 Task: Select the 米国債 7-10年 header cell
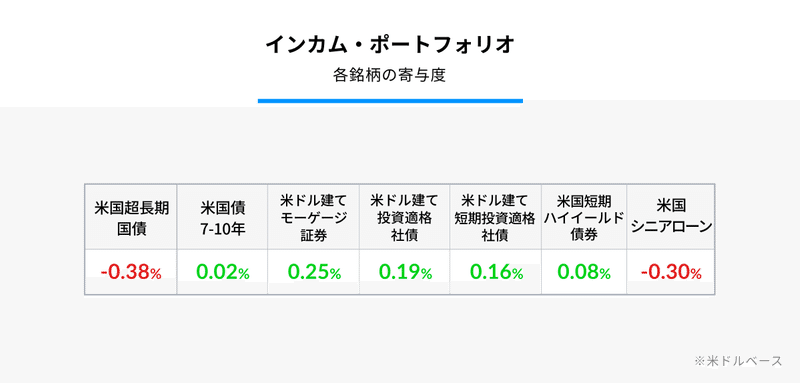click(222, 218)
